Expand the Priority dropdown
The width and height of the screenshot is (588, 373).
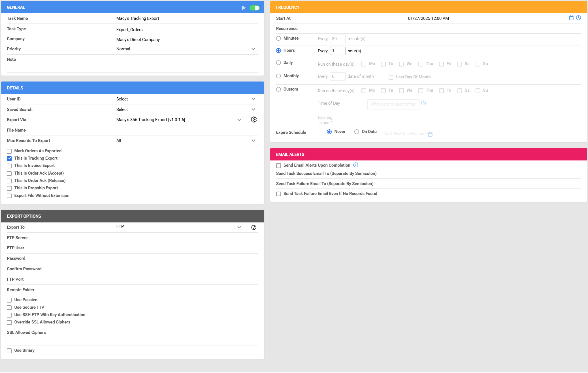pyautogui.click(x=253, y=49)
